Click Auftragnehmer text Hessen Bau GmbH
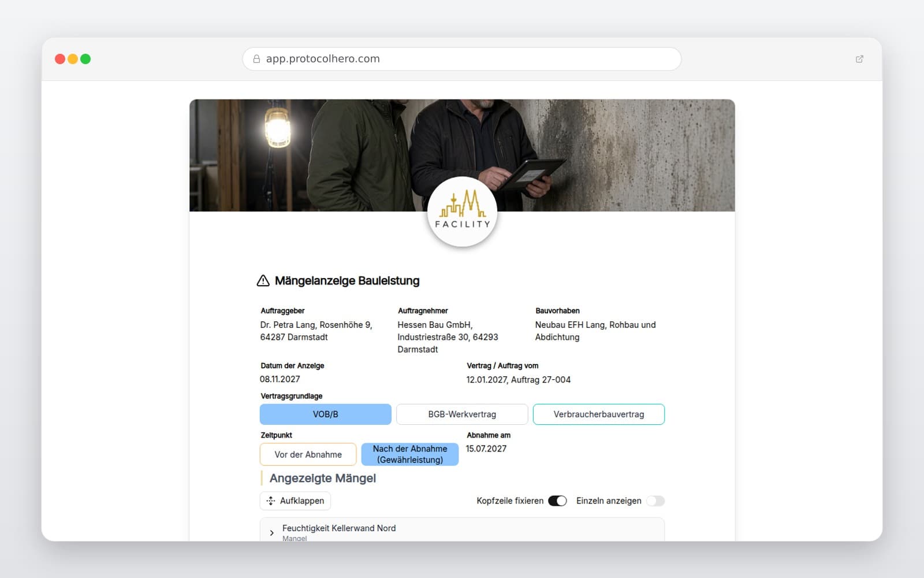Screen dimensions: 924x578 point(448,337)
